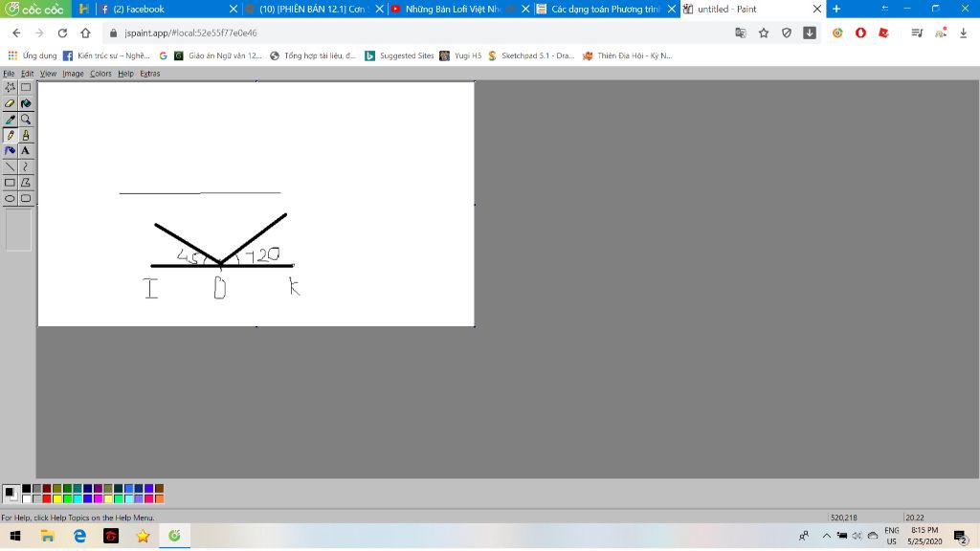Viewport: 980px width, 551px height.
Task: Open the Help menu in Paint
Action: [x=125, y=74]
